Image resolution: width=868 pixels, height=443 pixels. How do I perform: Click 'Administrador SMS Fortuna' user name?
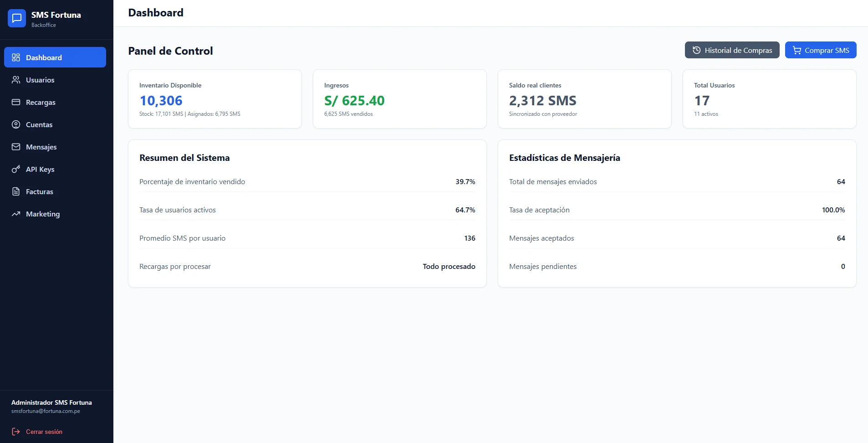point(51,402)
